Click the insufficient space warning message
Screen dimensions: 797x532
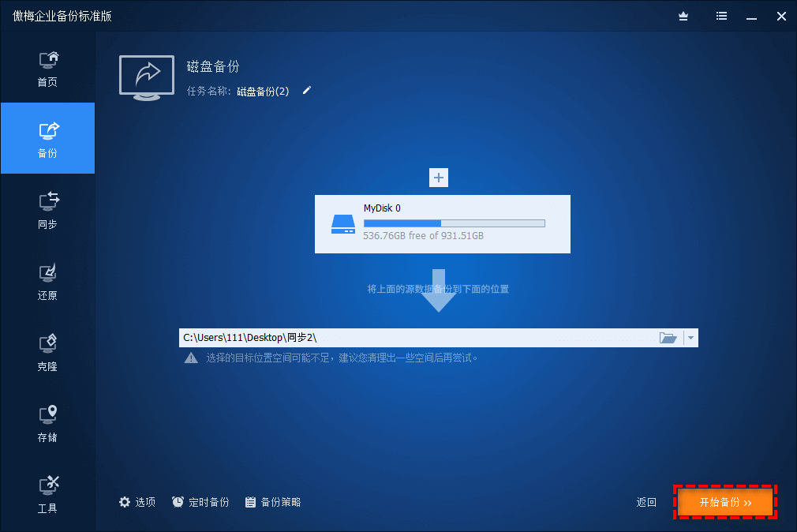tap(342, 358)
